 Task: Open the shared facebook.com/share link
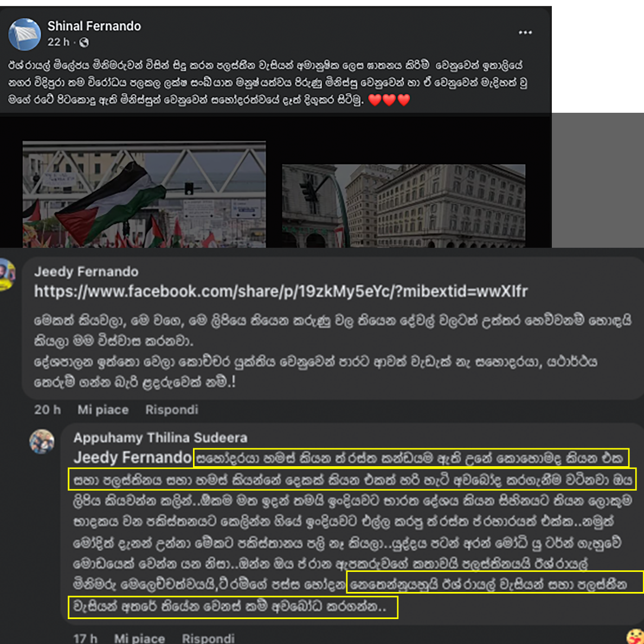[x=280, y=291]
